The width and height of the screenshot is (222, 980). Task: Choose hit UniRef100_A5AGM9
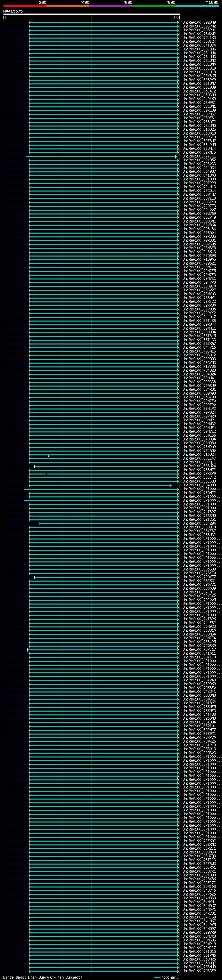click(x=199, y=95)
